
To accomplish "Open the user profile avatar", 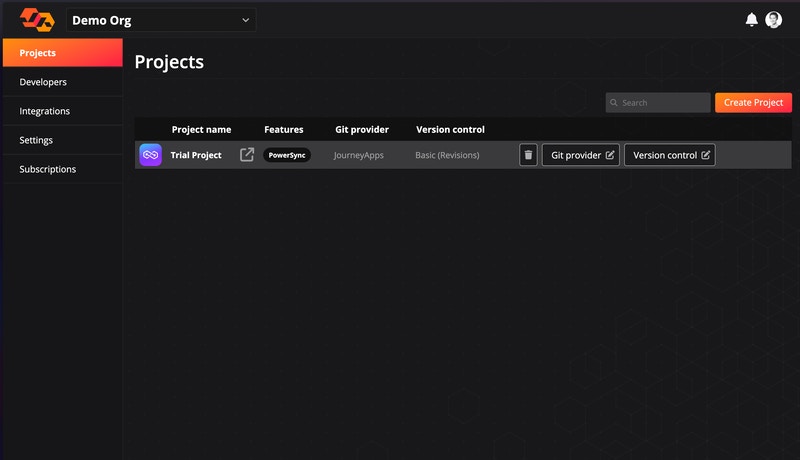I will click(773, 20).
